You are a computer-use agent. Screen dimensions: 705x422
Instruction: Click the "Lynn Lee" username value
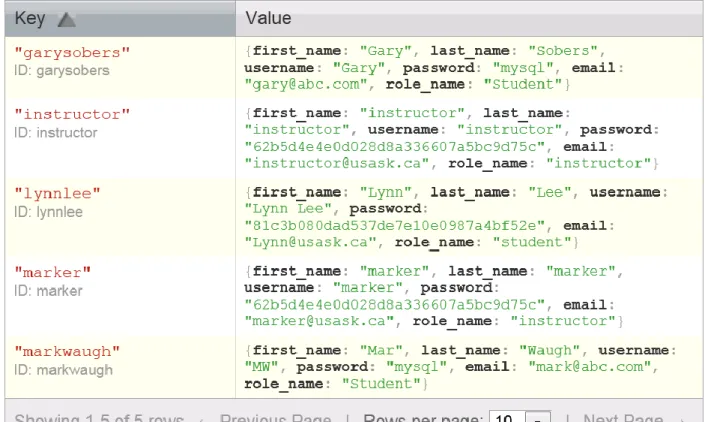click(x=288, y=209)
